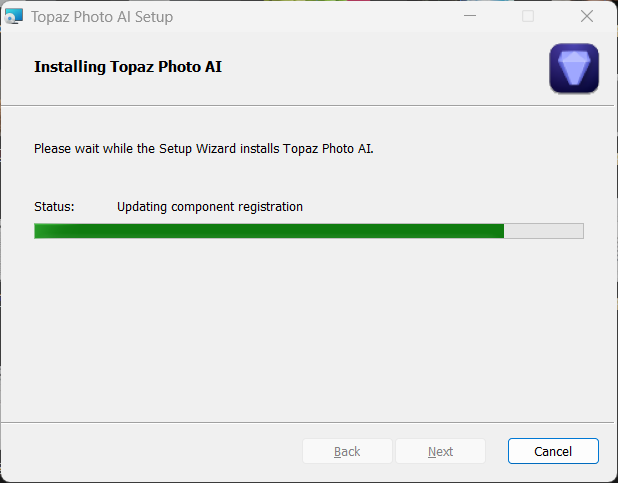Screen dimensions: 618x483
Task: Click the unfilled grey end of progress bar
Action: tap(543, 231)
